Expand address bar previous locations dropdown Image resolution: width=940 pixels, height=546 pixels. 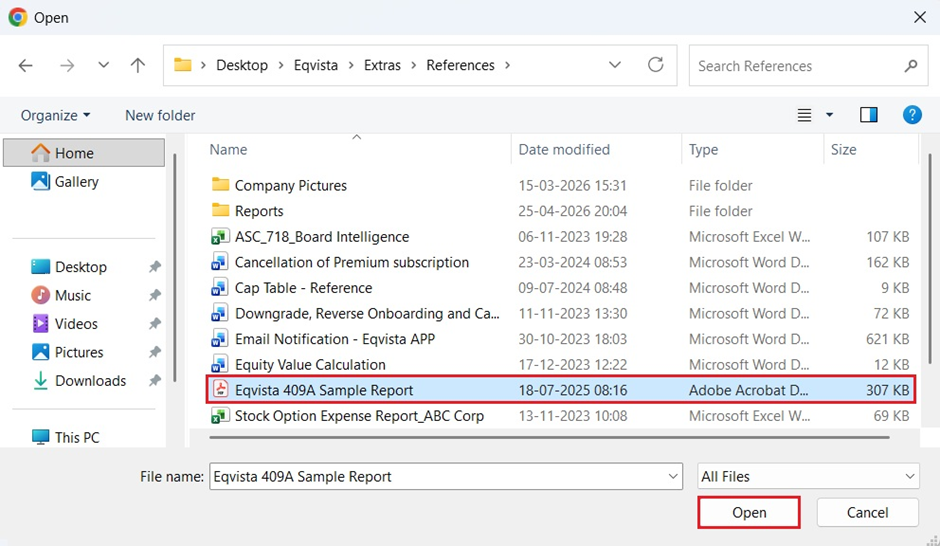pyautogui.click(x=614, y=65)
